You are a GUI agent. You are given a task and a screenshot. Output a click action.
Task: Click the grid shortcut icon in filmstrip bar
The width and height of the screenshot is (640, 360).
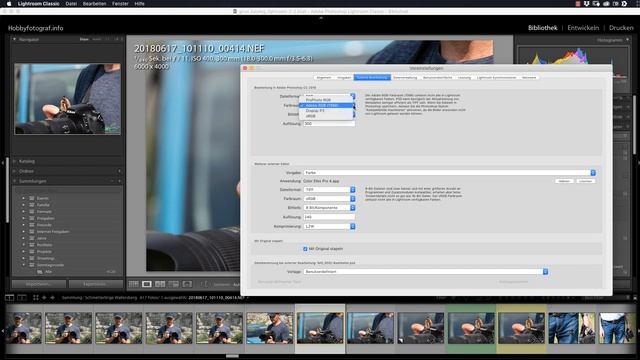pos(36,298)
